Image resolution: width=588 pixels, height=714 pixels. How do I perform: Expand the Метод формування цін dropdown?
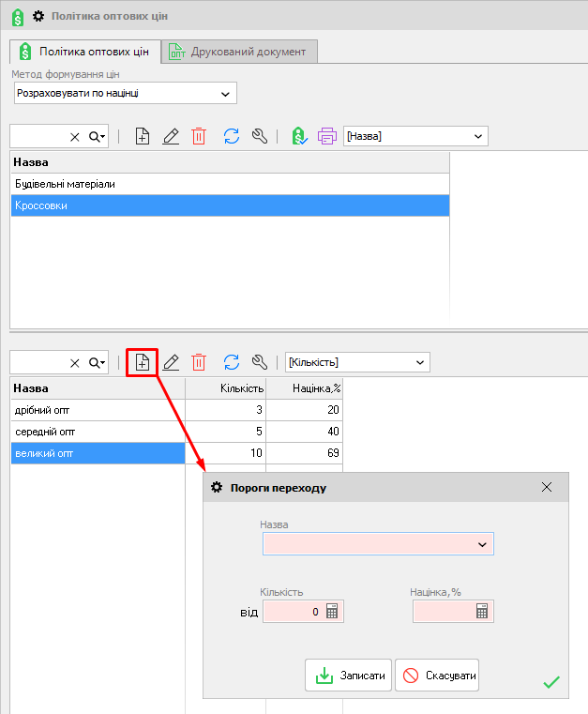(224, 93)
